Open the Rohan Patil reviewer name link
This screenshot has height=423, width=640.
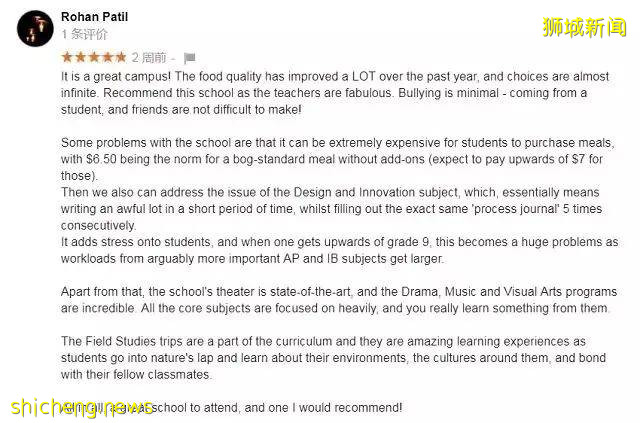coord(94,17)
